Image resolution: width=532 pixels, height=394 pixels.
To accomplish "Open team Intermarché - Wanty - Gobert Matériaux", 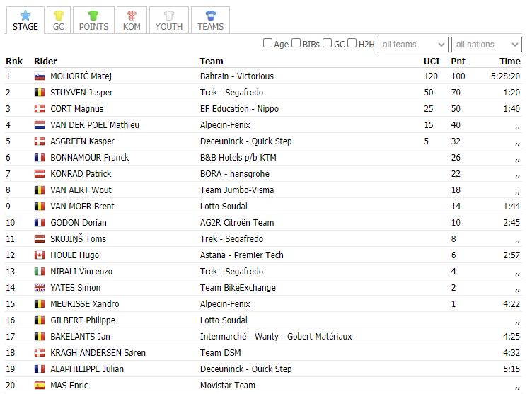I will [x=276, y=337].
